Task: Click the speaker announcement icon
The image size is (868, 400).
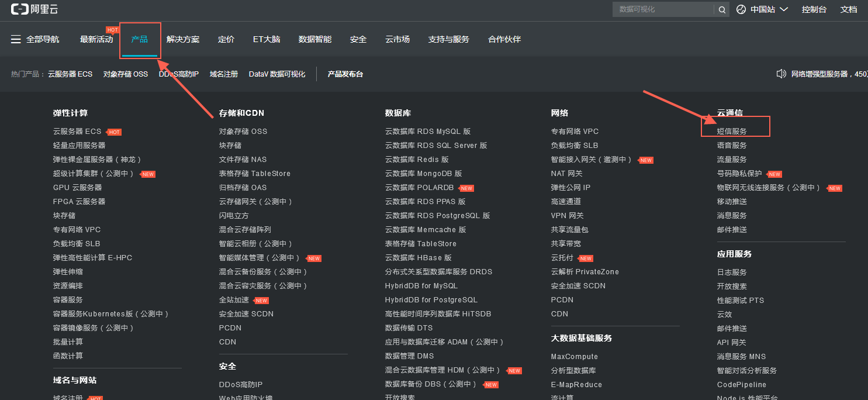Action: click(x=781, y=74)
